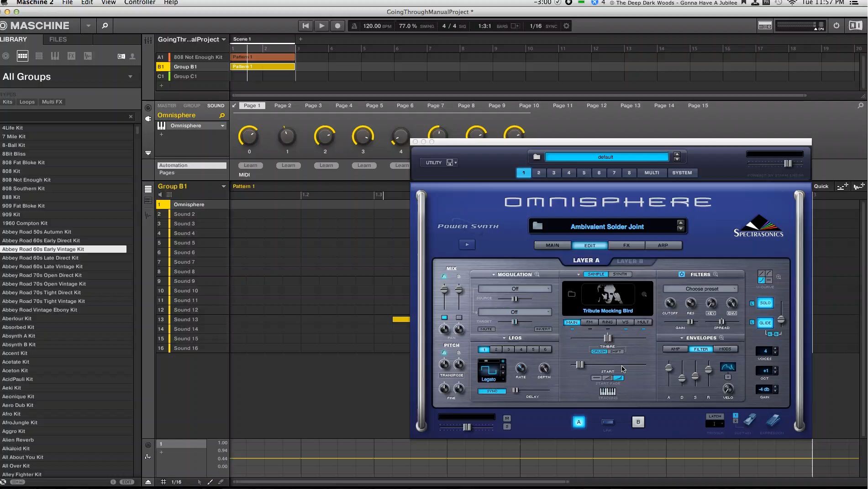The image size is (868, 489).
Task: Click the Omnisphere tracking keyboard icon
Action: pyautogui.click(x=607, y=391)
